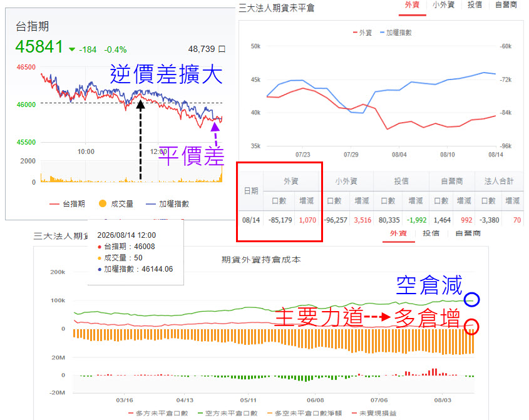The width and height of the screenshot is (529, 420).
Task: Click the 992 table cell
Action: click(x=466, y=220)
